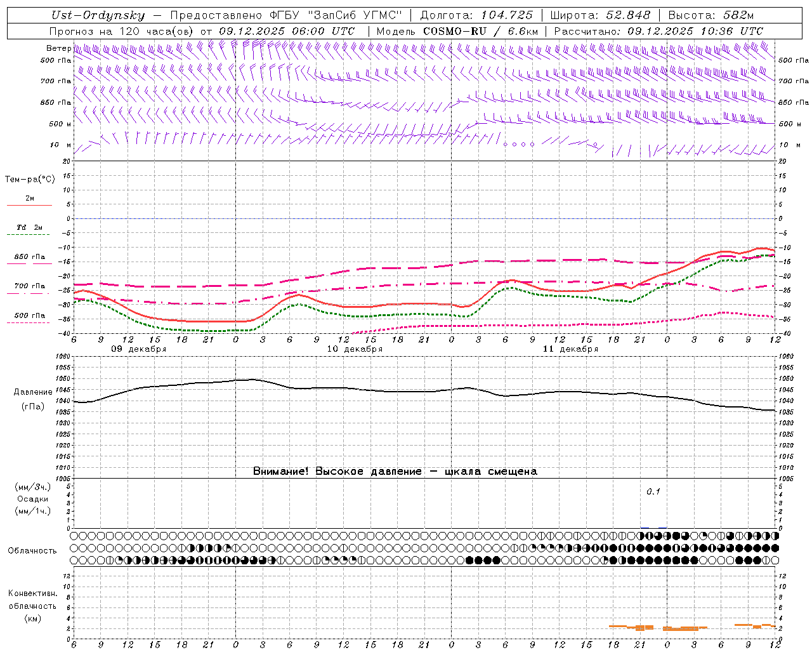Click the Ust-Ordynsky station title
This screenshot has width=812, height=650.
tap(98, 16)
